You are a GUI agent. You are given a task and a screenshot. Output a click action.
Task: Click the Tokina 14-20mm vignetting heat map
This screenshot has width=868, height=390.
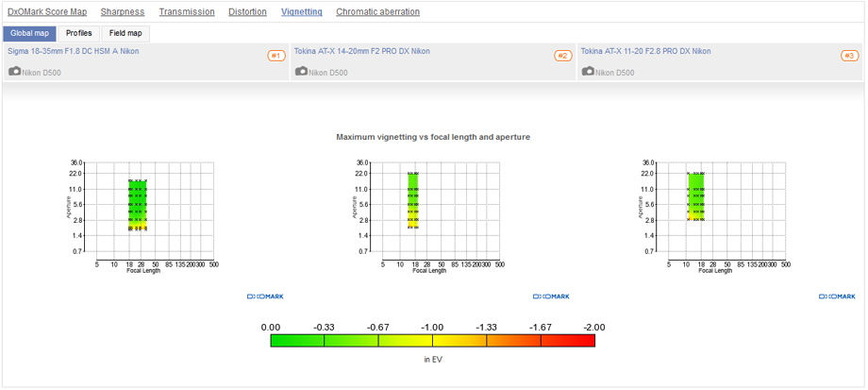413,200
